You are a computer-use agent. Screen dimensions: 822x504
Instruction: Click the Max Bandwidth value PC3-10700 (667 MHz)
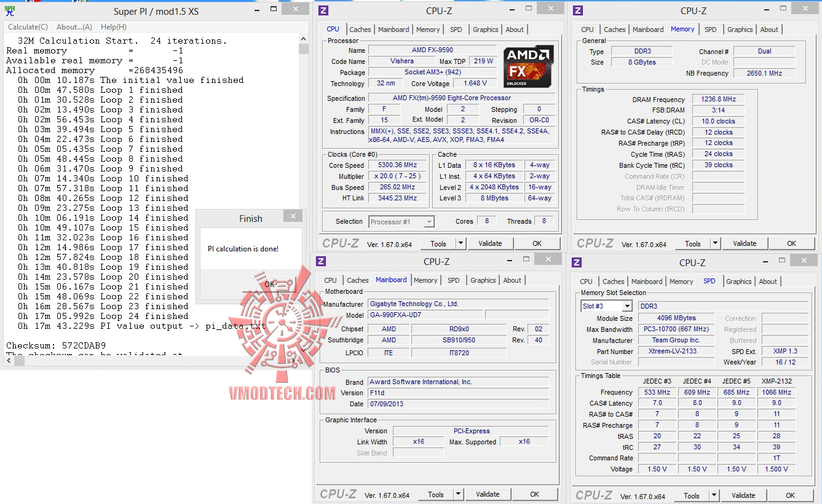click(676, 329)
